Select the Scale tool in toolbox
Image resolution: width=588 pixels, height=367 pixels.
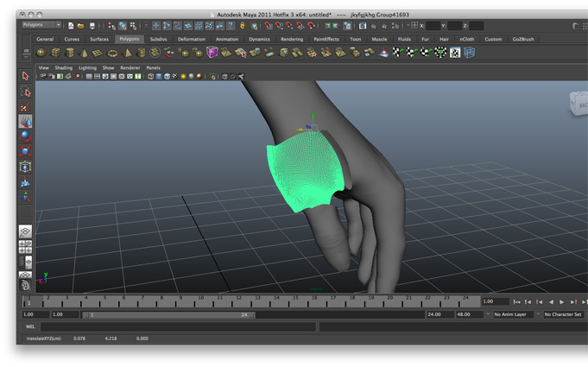tap(25, 151)
